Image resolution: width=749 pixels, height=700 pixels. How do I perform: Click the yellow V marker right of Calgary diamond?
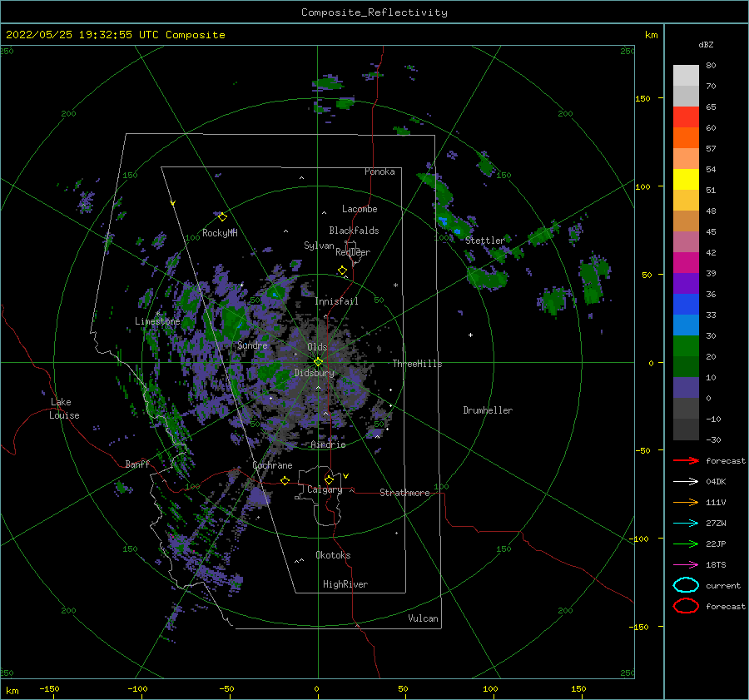point(346,476)
